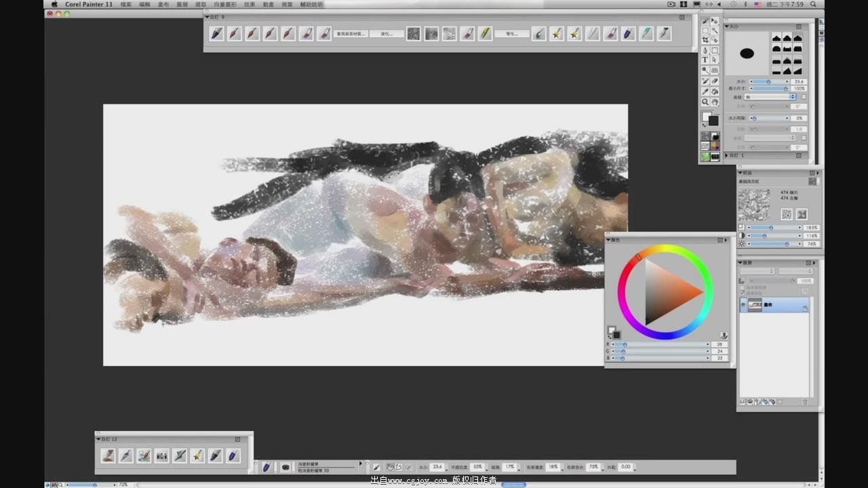Select the Layer Adjuster tool
Screen dimensions: 868x488
pos(715,22)
